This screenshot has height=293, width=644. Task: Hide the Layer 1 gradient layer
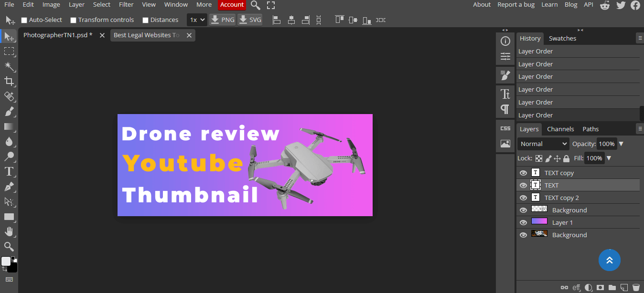pyautogui.click(x=523, y=223)
